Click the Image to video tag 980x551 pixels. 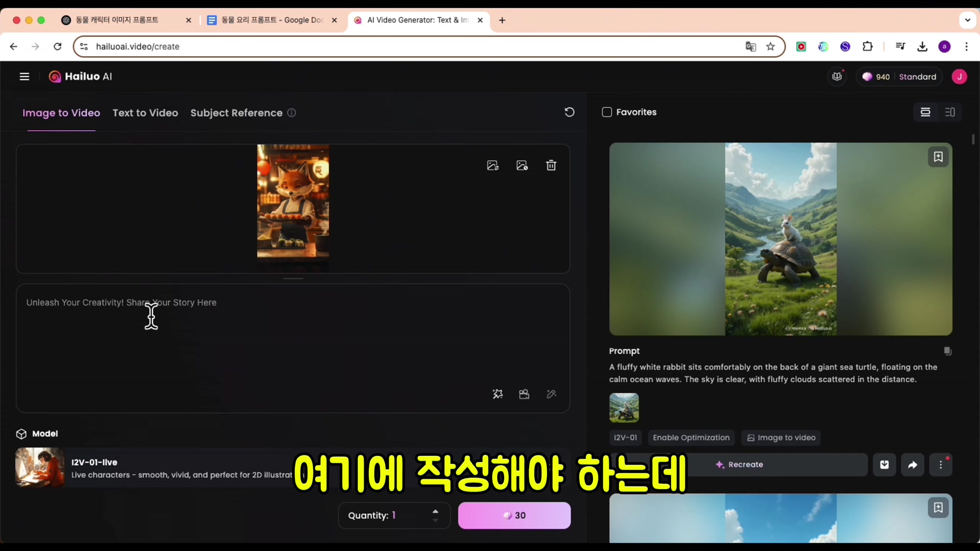pyautogui.click(x=781, y=438)
